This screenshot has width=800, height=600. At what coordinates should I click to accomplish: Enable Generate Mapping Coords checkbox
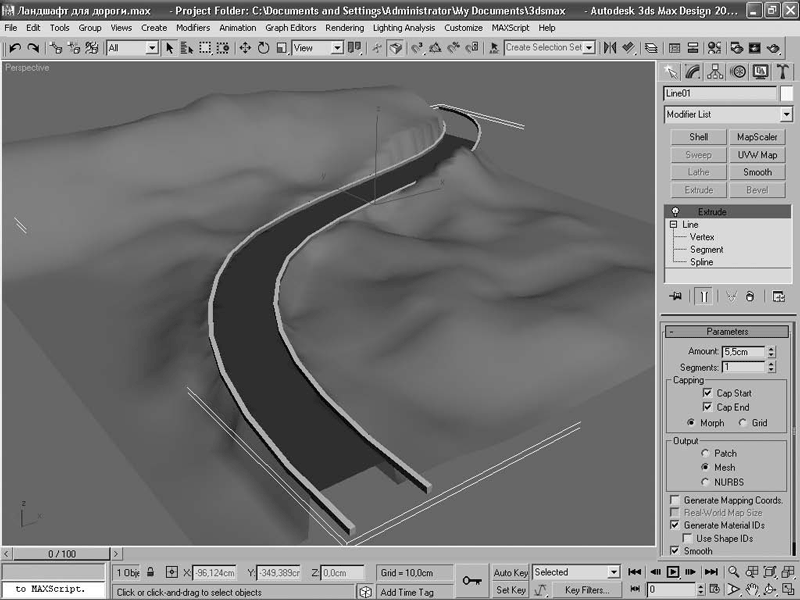click(x=674, y=500)
